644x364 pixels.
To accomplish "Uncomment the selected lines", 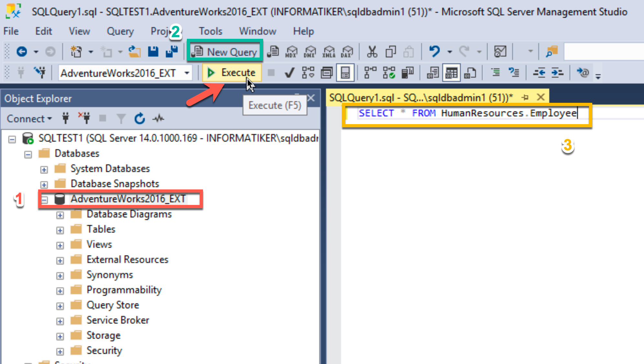I will (x=514, y=72).
